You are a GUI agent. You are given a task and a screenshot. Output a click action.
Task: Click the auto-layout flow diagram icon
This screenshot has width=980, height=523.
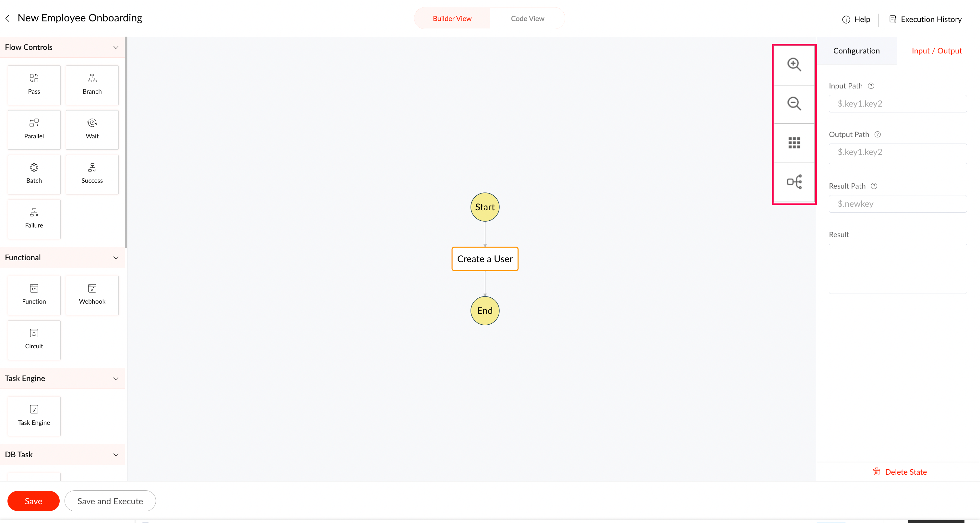coord(794,182)
